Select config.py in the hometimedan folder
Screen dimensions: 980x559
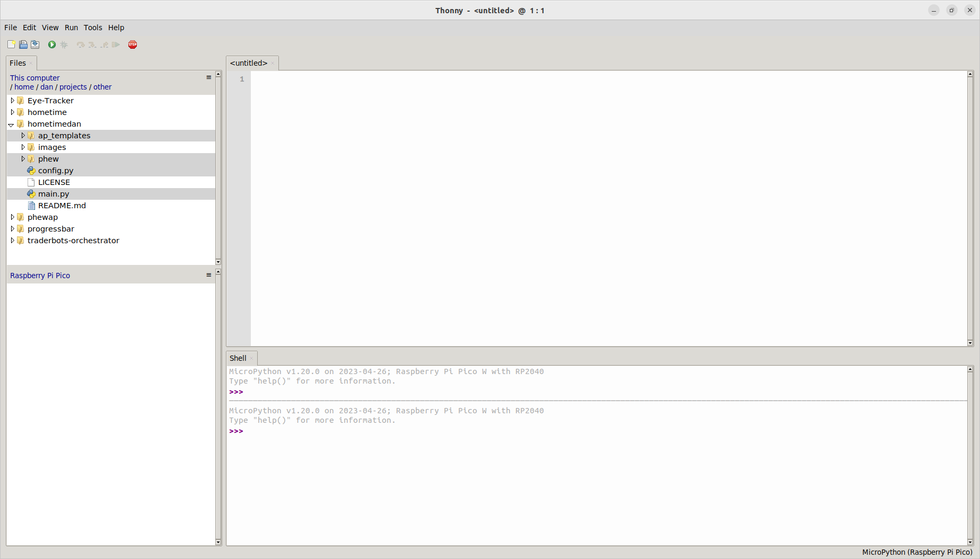tap(56, 170)
